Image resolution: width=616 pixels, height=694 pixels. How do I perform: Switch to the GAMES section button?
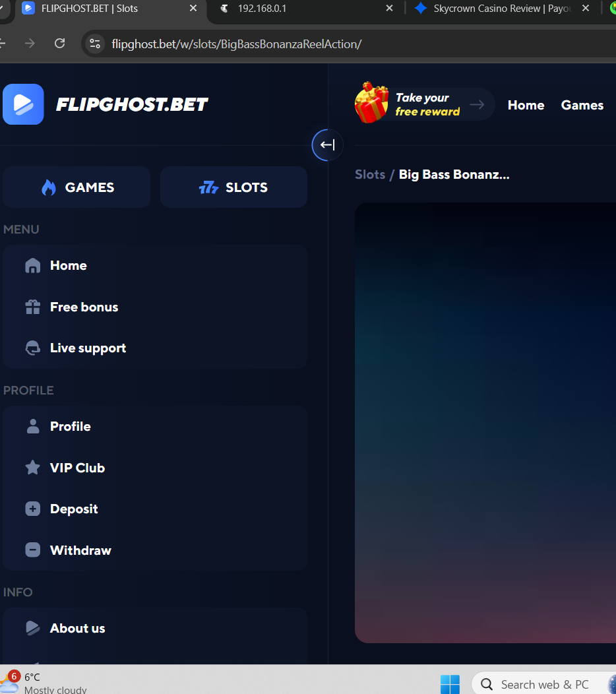pyautogui.click(x=77, y=187)
